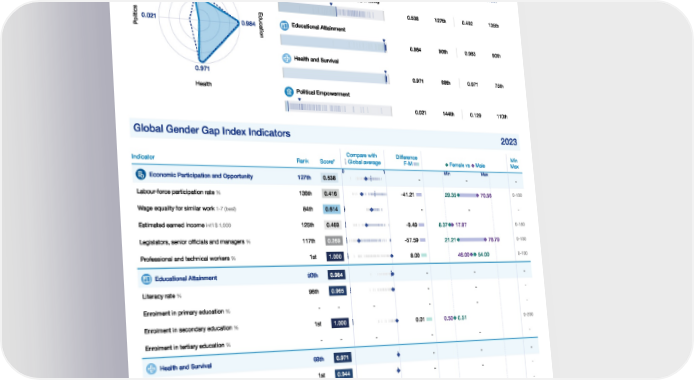Click the Global Gender Gap Index Indicators heading
The image size is (694, 380).
point(212,130)
